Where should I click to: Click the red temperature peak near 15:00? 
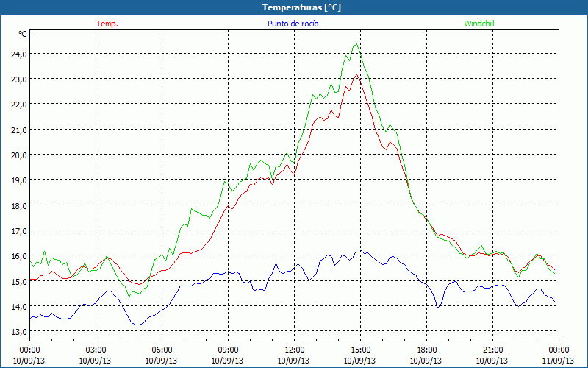pyautogui.click(x=357, y=74)
